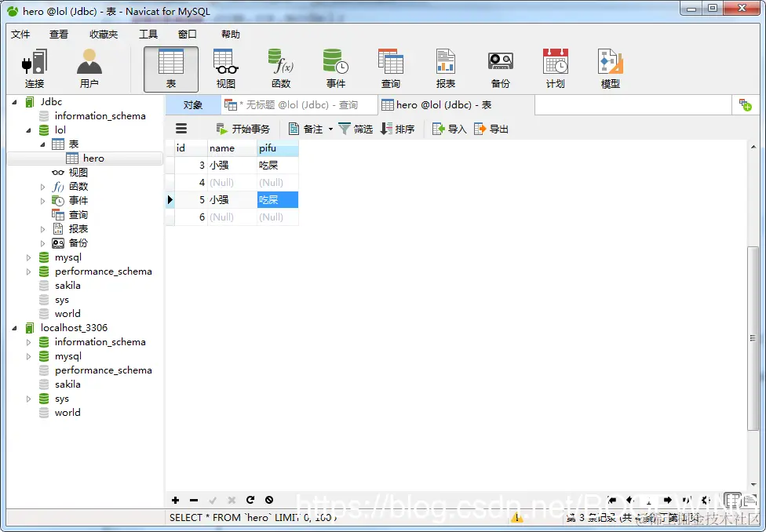766x532 pixels.
Task: Collapse the Jdbc connection node
Action: pyautogui.click(x=14, y=102)
